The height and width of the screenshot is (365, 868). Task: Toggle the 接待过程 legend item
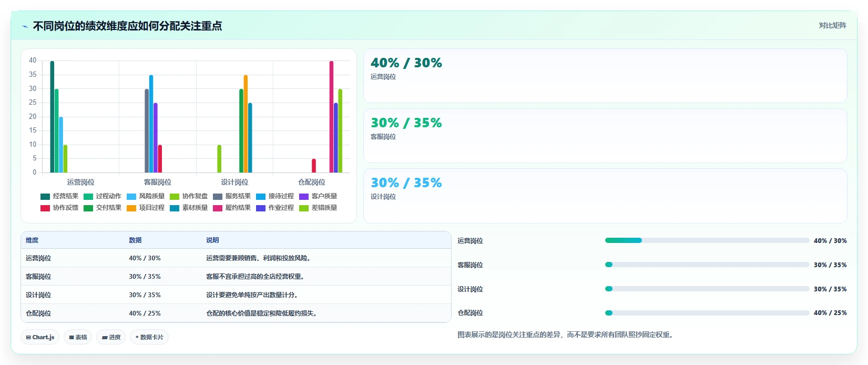[275, 196]
